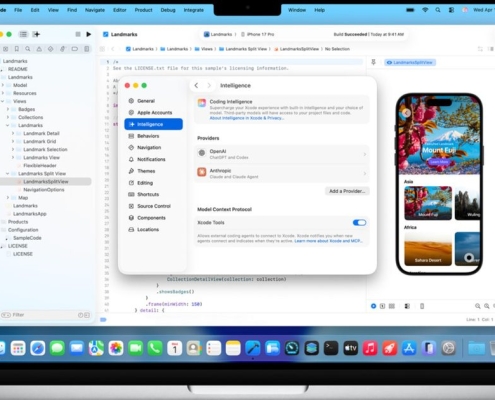Screen dimensions: 495x400
Task: Expand the Model folder
Action: (3, 85)
